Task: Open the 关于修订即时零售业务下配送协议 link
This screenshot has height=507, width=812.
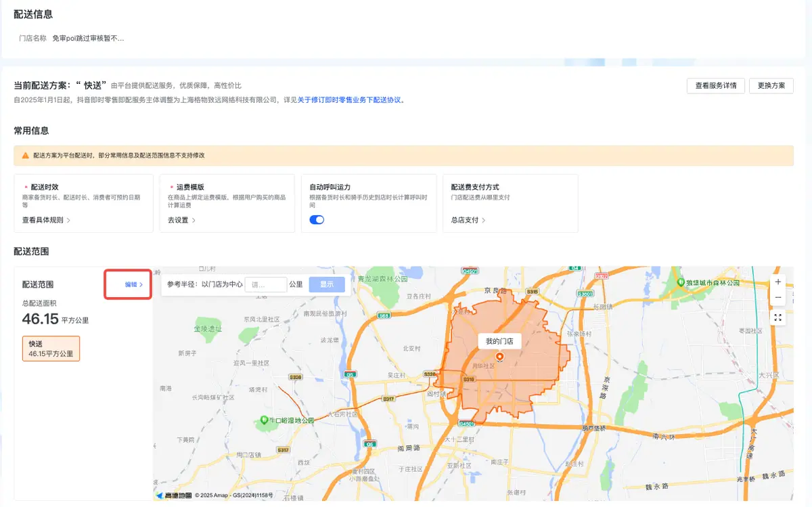Action: coord(350,100)
